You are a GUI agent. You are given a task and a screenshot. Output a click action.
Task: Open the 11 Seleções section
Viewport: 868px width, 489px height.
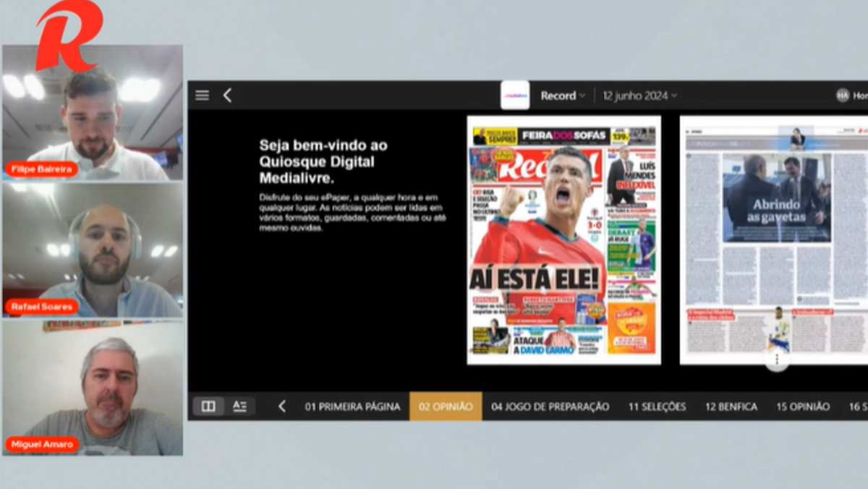pos(657,407)
